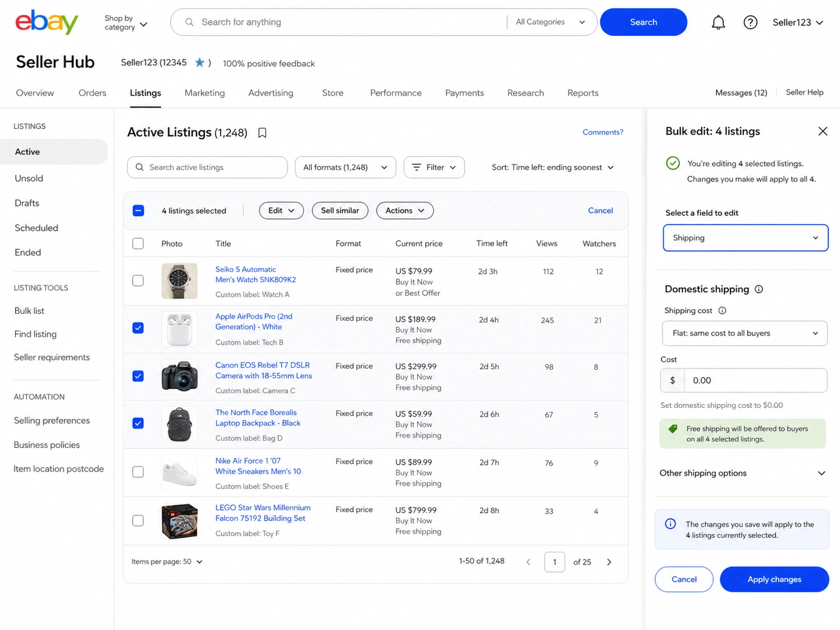Open the Apple AirPods Pro photo

[179, 328]
